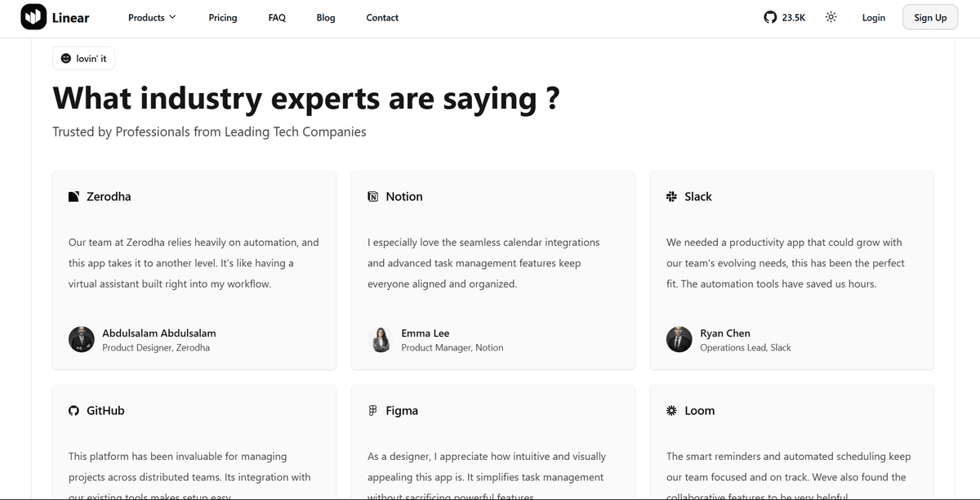980x500 pixels.
Task: Open the Products dropdown menu
Action: [x=147, y=16]
